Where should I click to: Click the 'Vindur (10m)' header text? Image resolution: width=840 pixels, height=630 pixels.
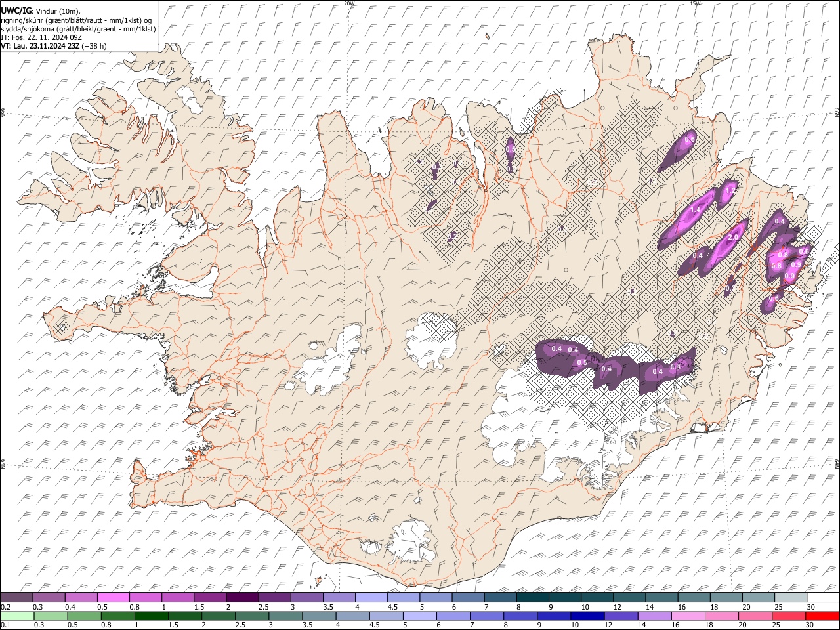pyautogui.click(x=58, y=11)
